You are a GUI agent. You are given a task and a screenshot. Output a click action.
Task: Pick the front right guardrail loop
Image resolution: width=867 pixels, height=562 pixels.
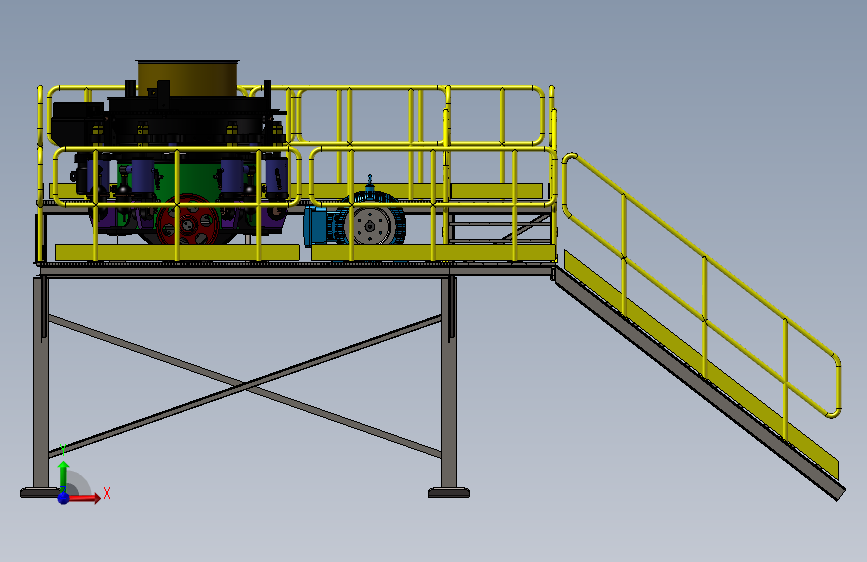(x=433, y=176)
